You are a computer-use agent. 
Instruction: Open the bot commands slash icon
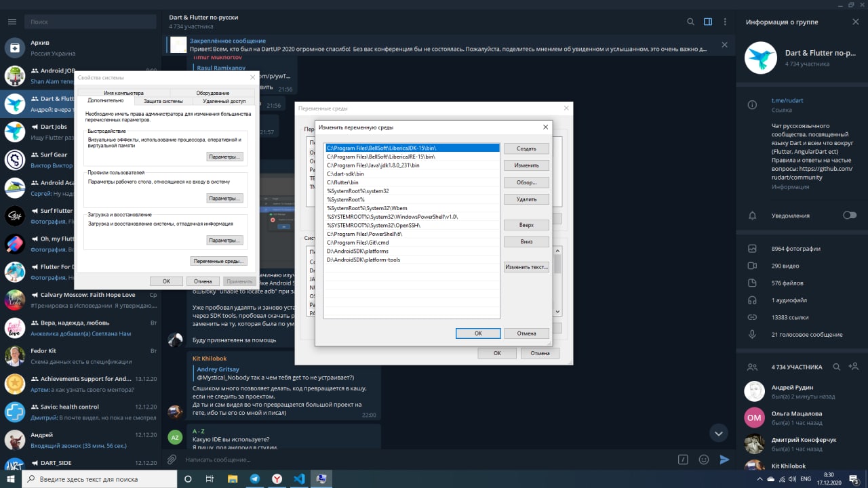(684, 460)
